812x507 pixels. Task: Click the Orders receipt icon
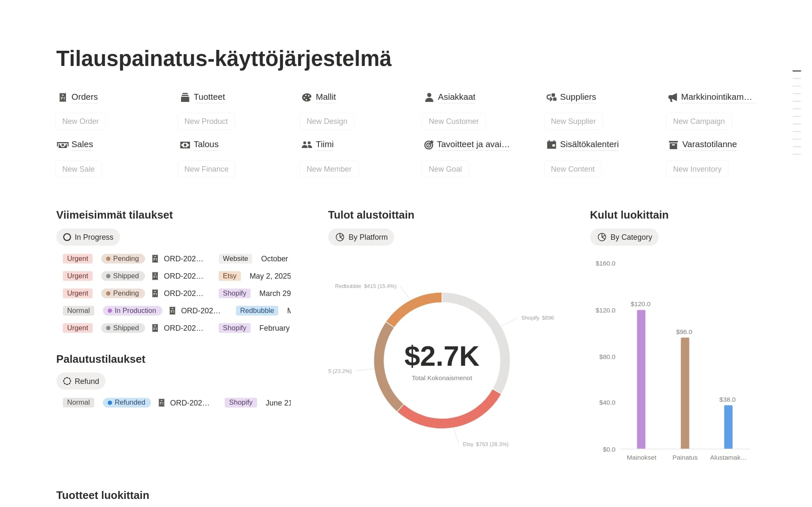pyautogui.click(x=63, y=97)
